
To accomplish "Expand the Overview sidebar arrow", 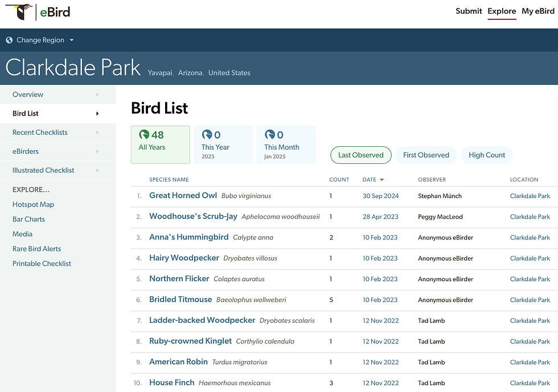I will [x=97, y=94].
